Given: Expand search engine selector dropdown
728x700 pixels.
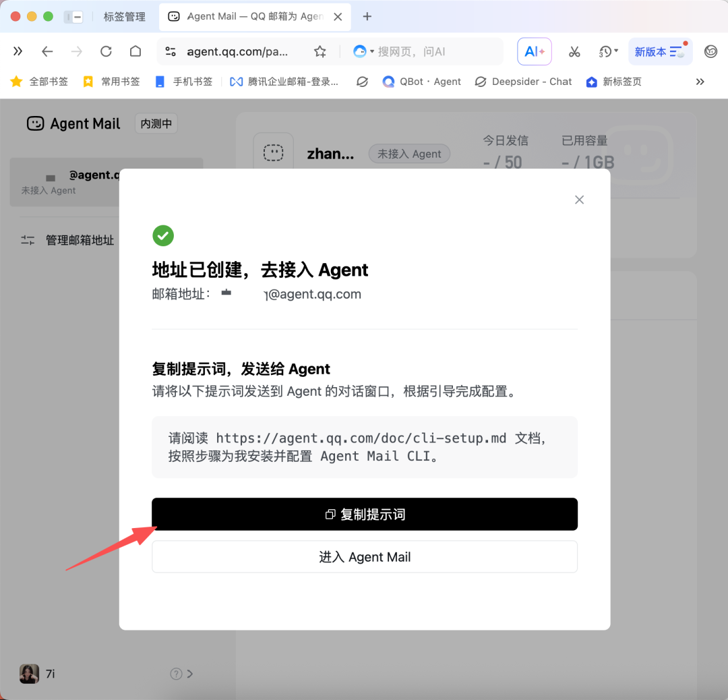Looking at the screenshot, I should 363,51.
